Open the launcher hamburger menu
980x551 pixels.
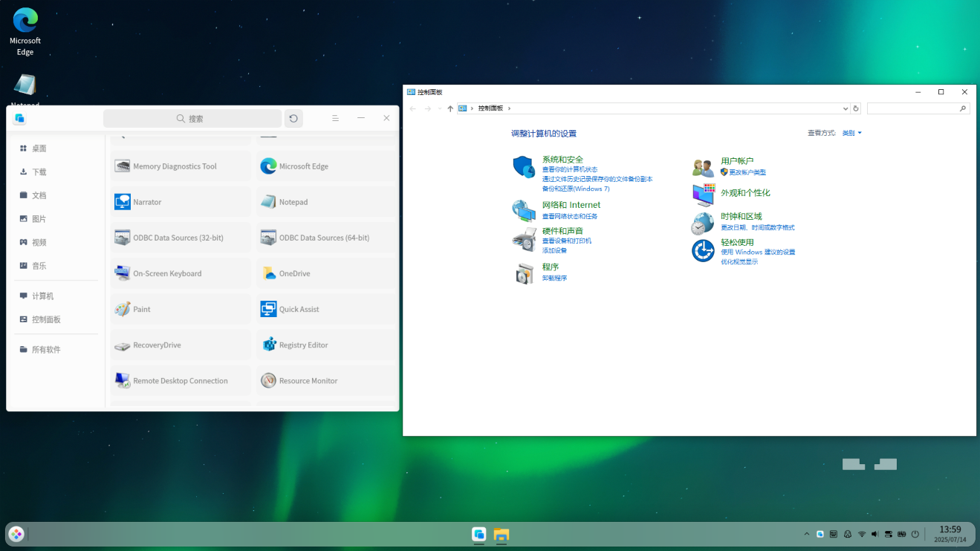(x=335, y=119)
